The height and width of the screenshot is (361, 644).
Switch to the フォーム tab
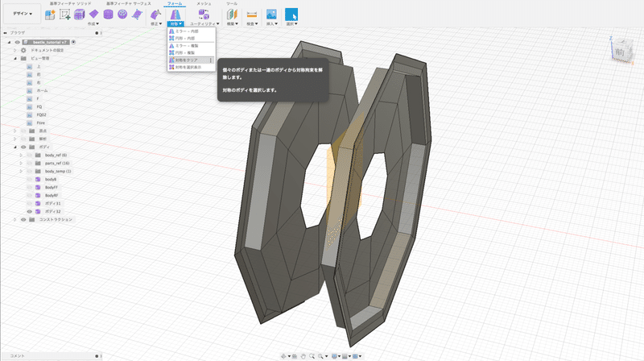(175, 4)
